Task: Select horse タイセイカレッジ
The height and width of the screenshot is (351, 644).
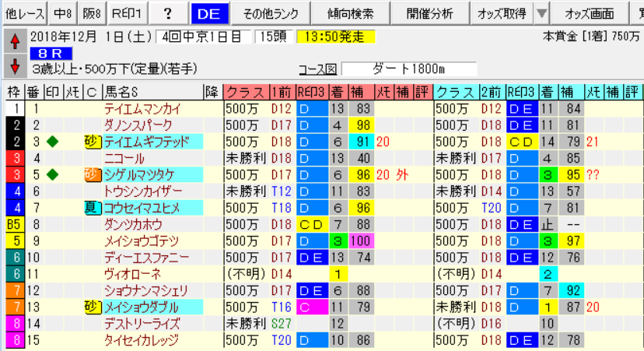Action: [142, 340]
